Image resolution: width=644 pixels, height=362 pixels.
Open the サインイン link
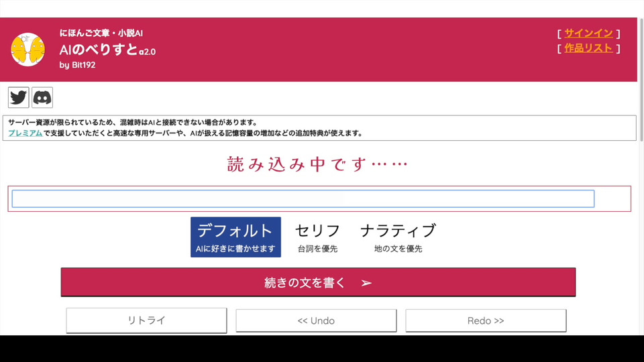(x=588, y=34)
